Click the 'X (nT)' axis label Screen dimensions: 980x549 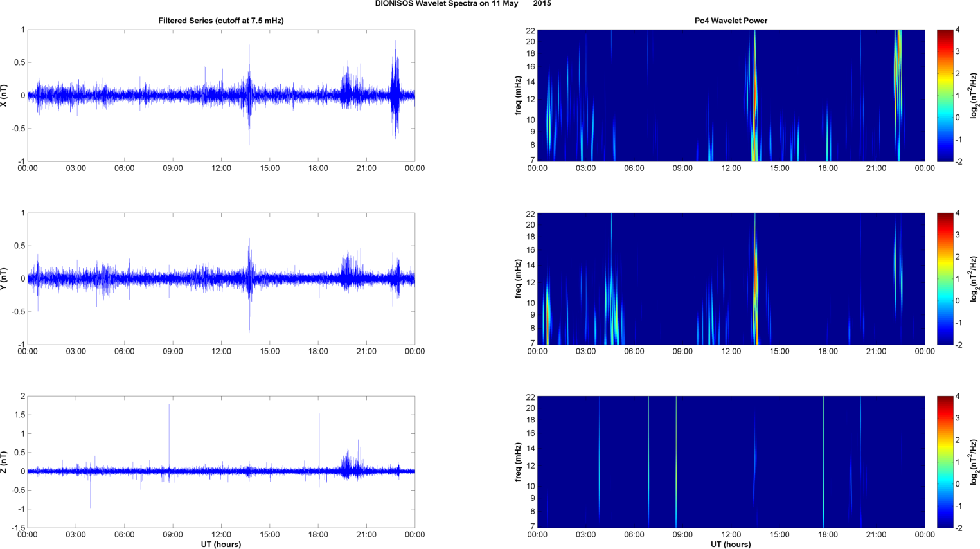coord(4,95)
